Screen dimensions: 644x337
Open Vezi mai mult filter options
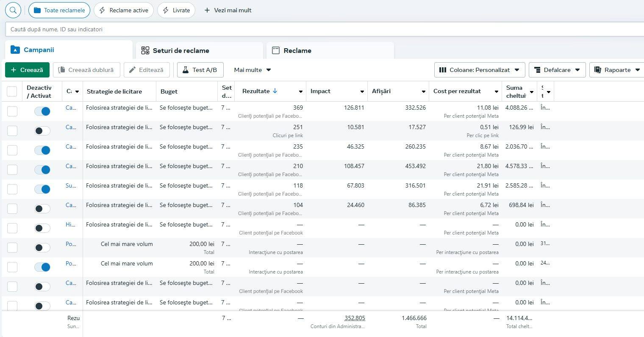[228, 10]
